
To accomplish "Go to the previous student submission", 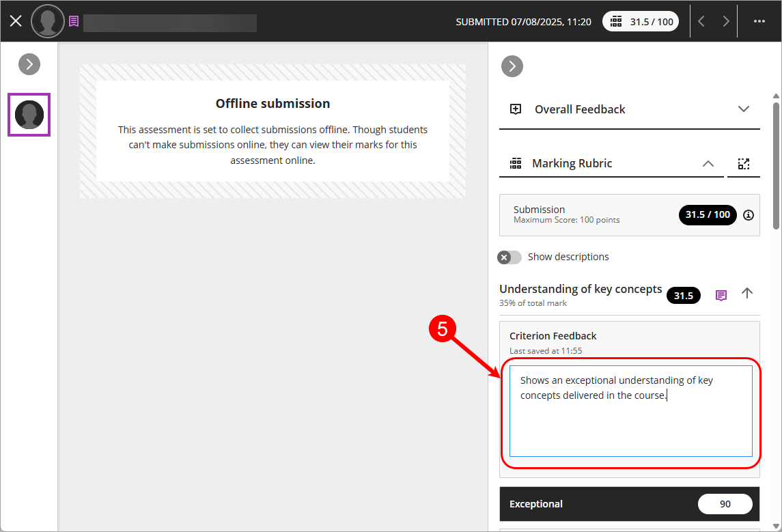I will pyautogui.click(x=701, y=21).
